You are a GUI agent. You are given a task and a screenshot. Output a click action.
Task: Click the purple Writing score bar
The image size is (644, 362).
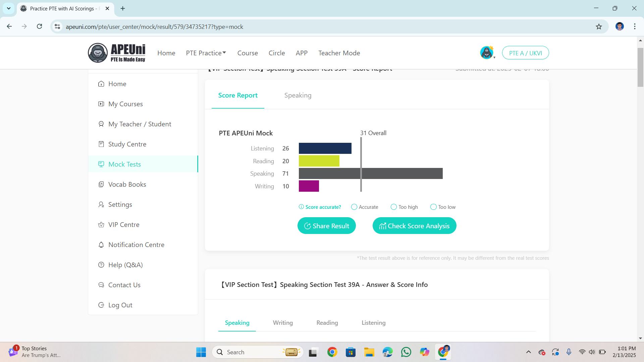[309, 186]
